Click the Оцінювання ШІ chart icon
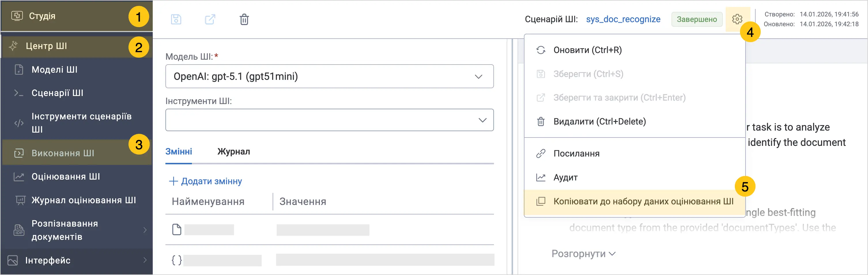This screenshot has width=868, height=275. (x=19, y=177)
